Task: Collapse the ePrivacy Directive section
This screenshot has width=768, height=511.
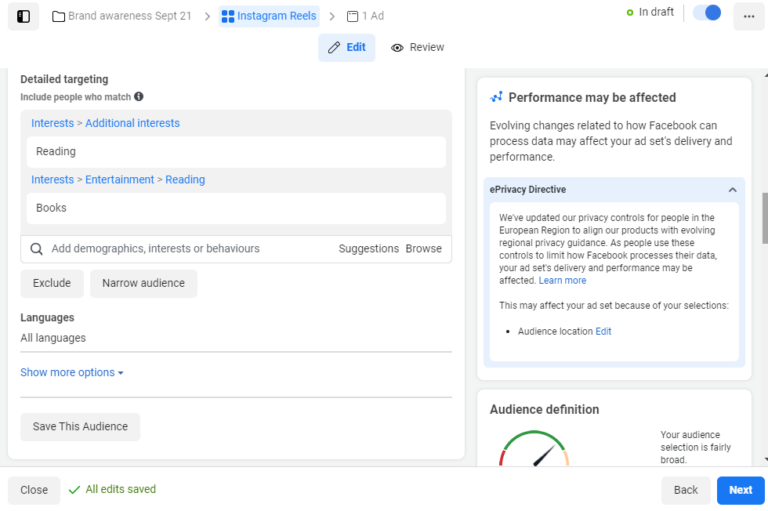Action: [x=732, y=190]
